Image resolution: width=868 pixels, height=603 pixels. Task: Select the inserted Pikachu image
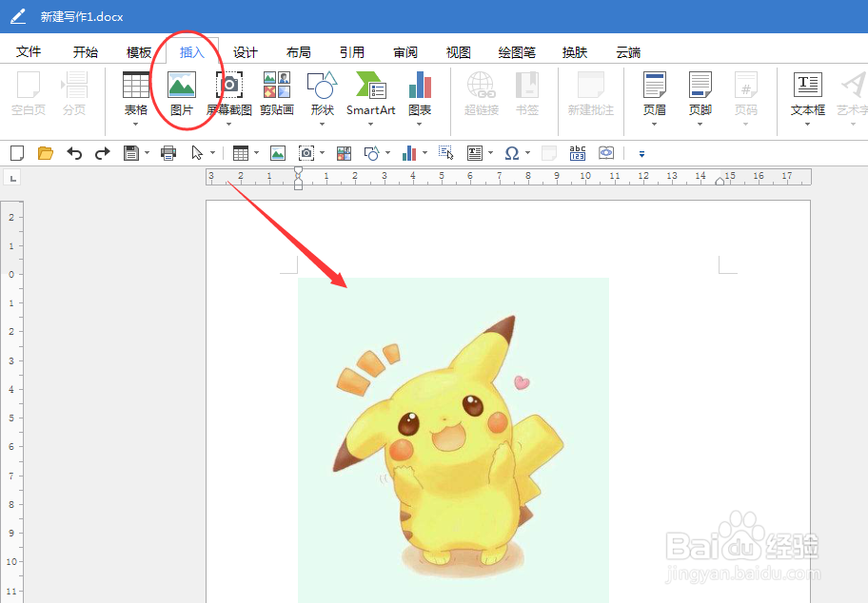click(x=453, y=440)
